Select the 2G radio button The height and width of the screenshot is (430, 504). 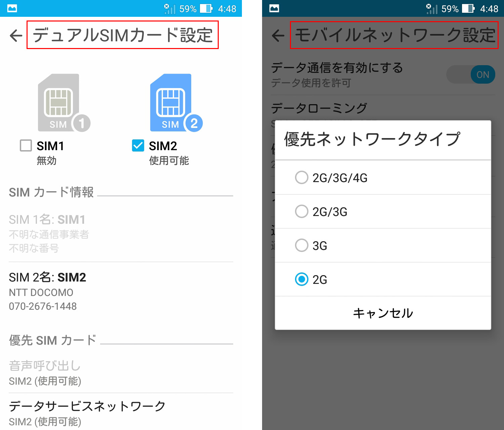[383, 279]
